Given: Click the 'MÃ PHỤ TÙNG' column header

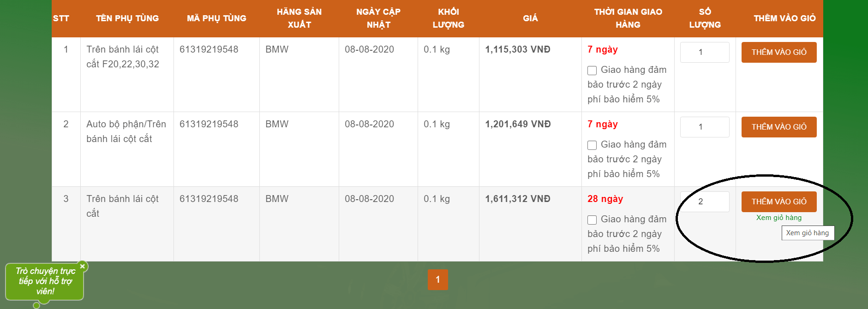Looking at the screenshot, I should [x=216, y=18].
